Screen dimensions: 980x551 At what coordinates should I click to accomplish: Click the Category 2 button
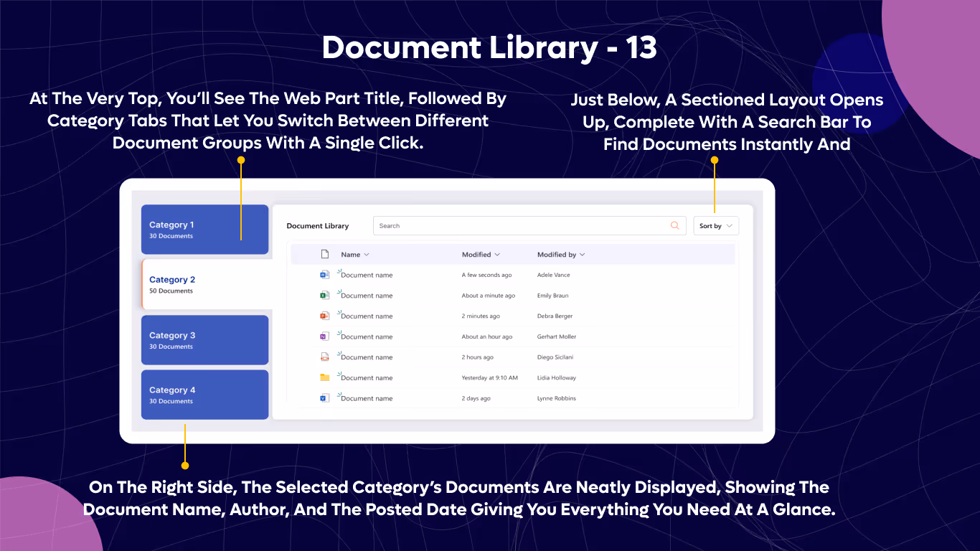(x=204, y=285)
